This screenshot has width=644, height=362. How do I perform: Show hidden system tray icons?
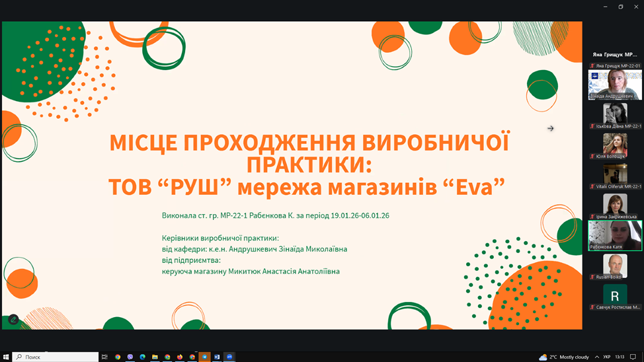597,357
